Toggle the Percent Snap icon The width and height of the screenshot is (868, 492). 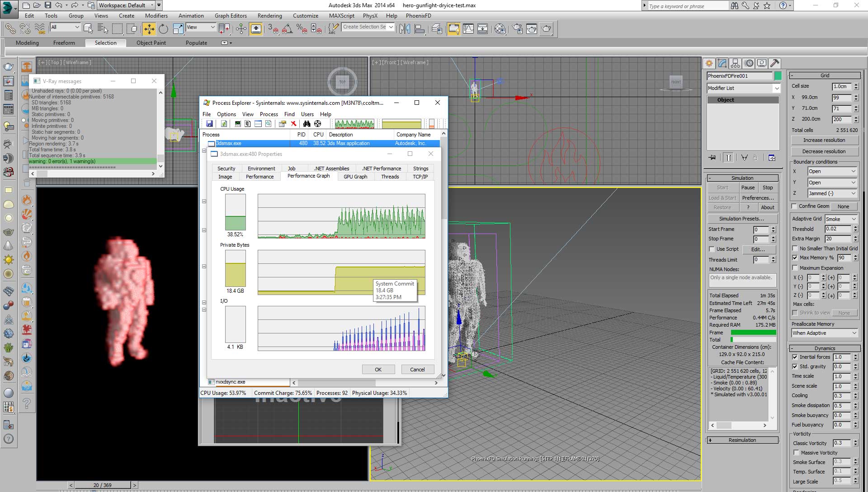pyautogui.click(x=302, y=29)
